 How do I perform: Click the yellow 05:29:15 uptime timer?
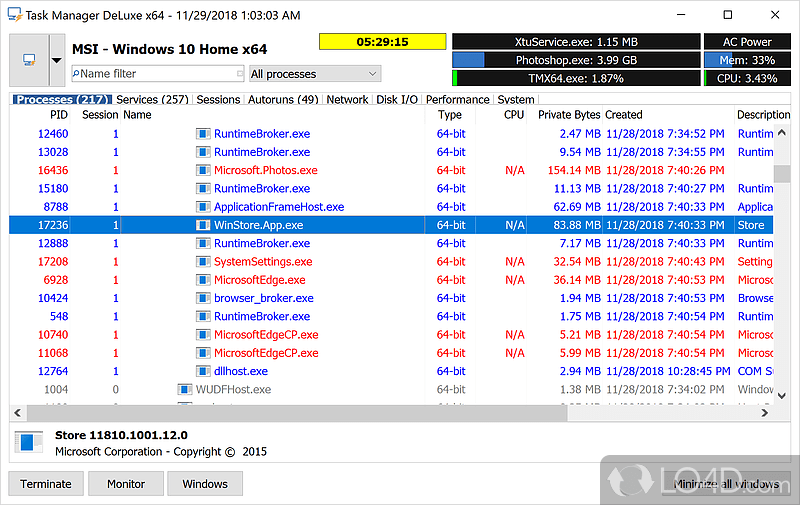pyautogui.click(x=383, y=42)
